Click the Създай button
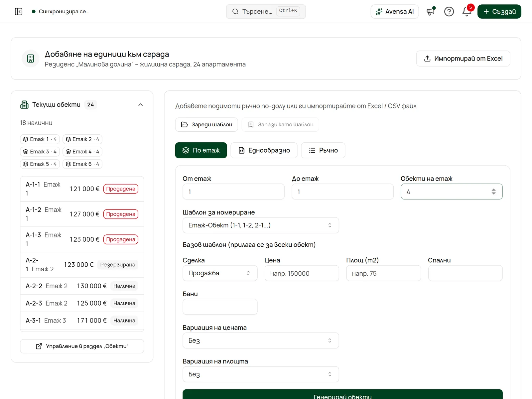532x399 pixels. [499, 12]
